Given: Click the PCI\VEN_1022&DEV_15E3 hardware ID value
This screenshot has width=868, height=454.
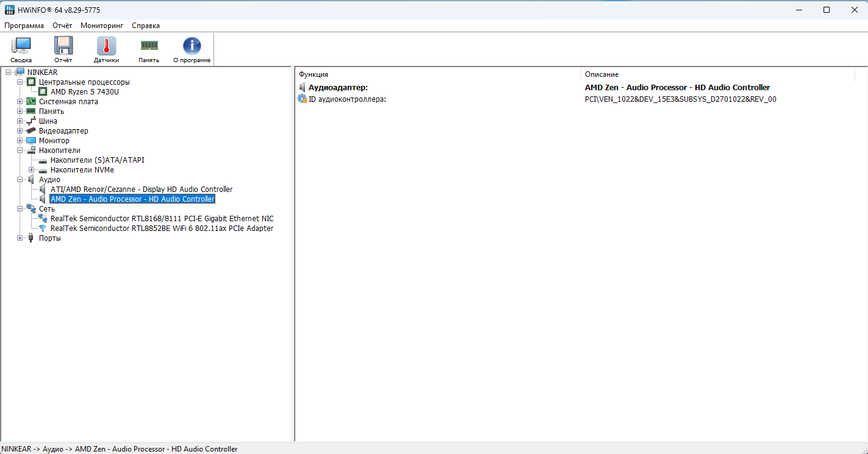Looking at the screenshot, I should pyautogui.click(x=680, y=99).
